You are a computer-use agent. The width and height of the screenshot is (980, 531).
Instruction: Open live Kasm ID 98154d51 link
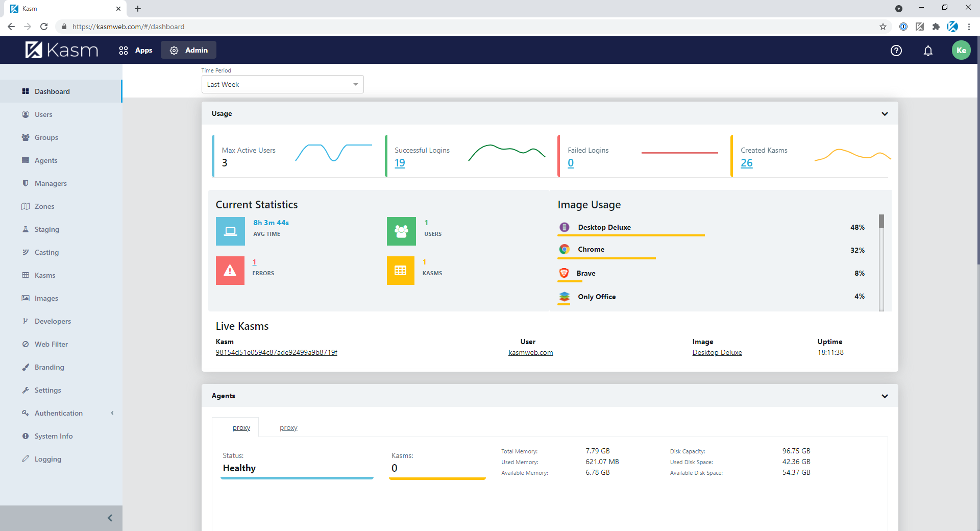click(x=276, y=352)
